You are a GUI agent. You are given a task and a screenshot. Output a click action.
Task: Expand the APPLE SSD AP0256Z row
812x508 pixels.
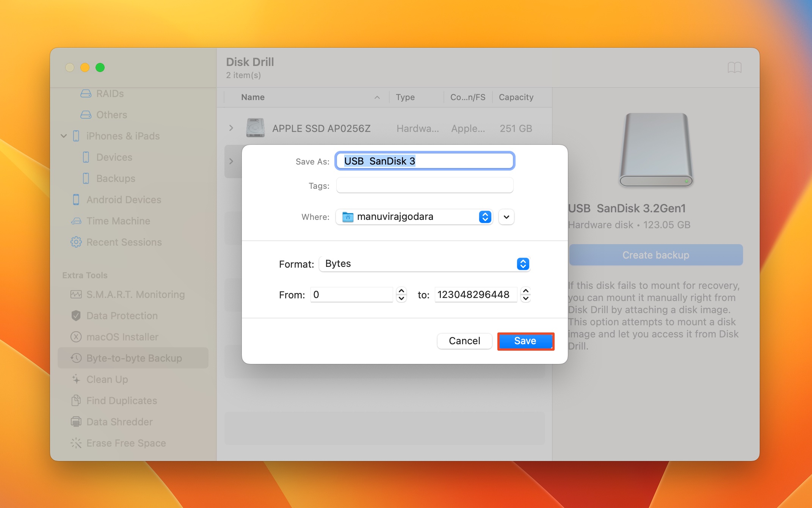click(x=231, y=128)
